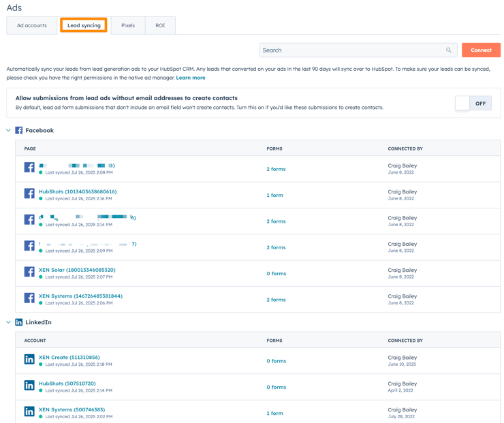
Task: Click the Facebook icon synced at 2:14 PM
Action: (x=29, y=219)
